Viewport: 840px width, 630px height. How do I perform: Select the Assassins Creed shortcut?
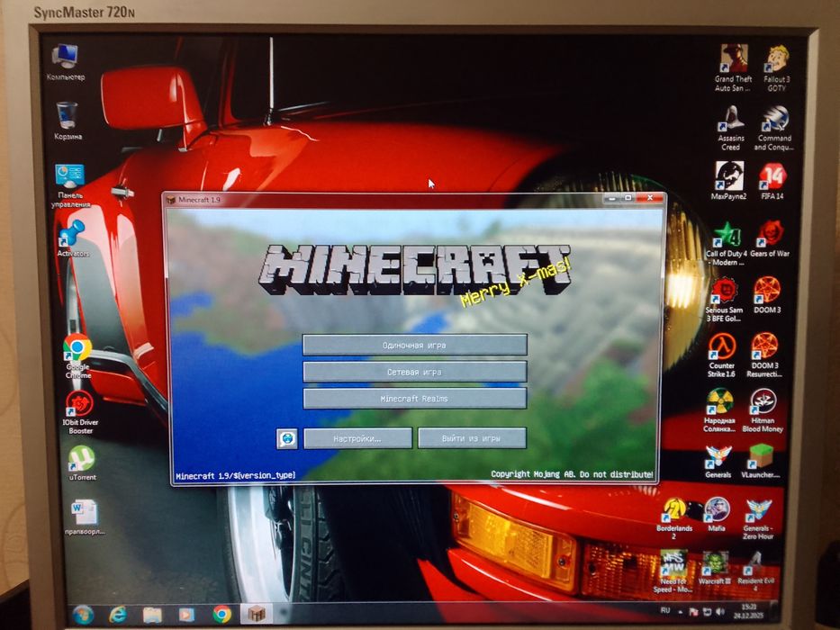tap(731, 129)
